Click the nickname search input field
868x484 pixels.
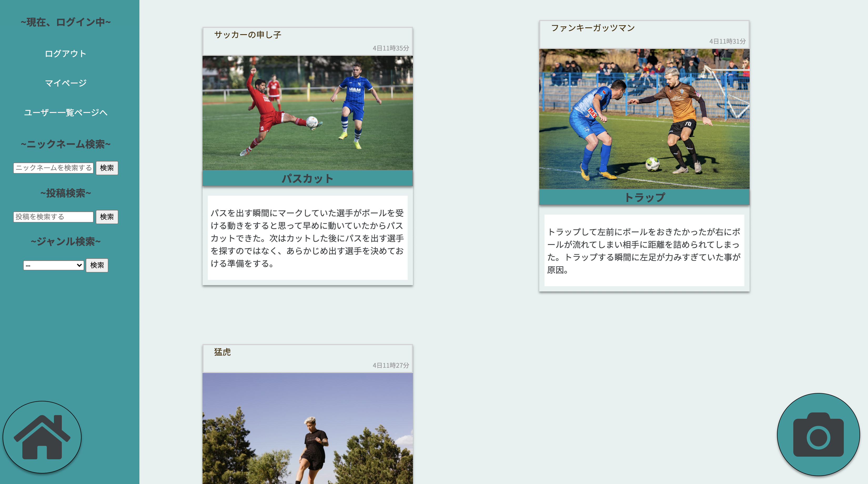click(x=53, y=168)
